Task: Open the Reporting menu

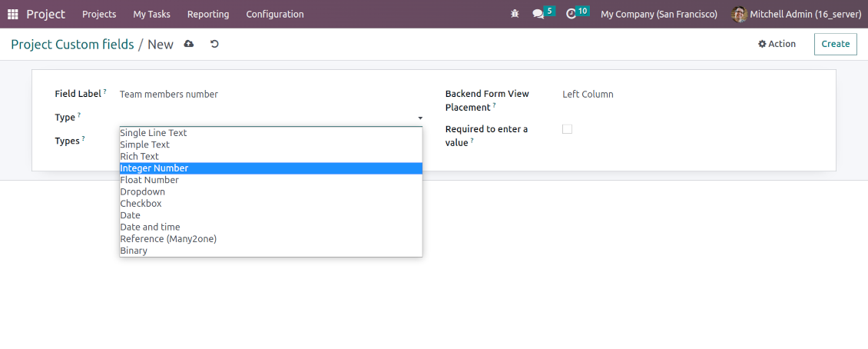Action: [208, 14]
